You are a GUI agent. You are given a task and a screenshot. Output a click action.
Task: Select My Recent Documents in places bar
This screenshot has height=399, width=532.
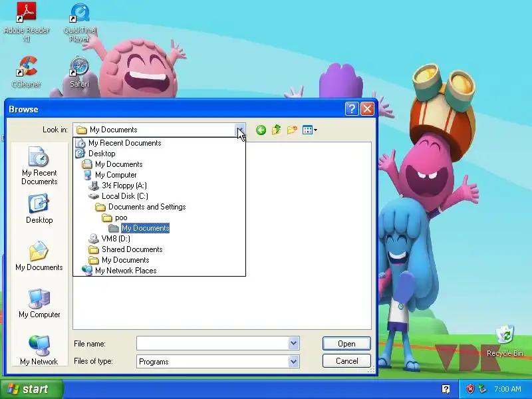pos(39,166)
